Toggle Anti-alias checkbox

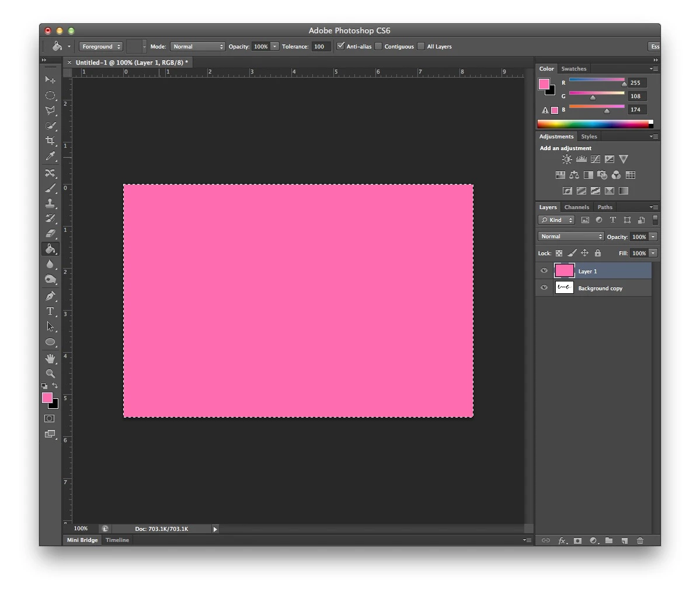click(x=340, y=46)
